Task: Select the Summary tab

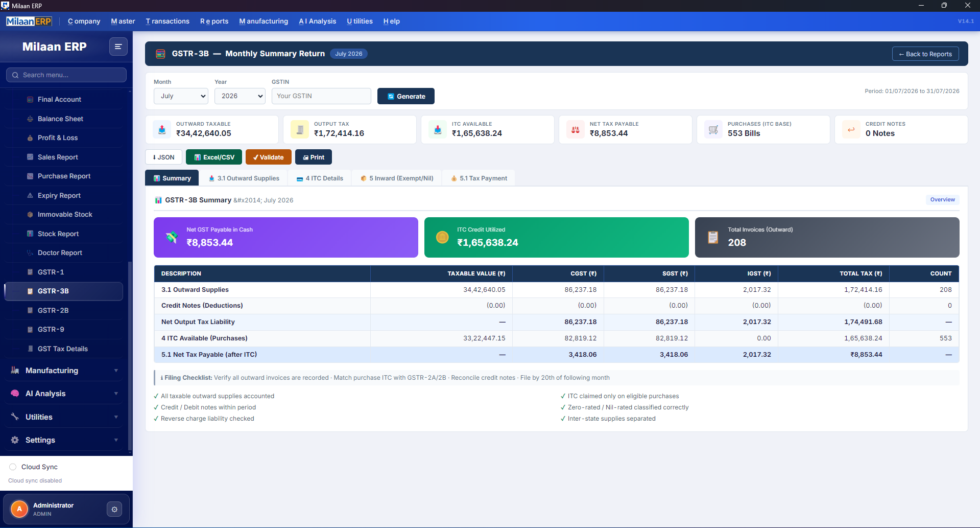Action: (x=172, y=178)
